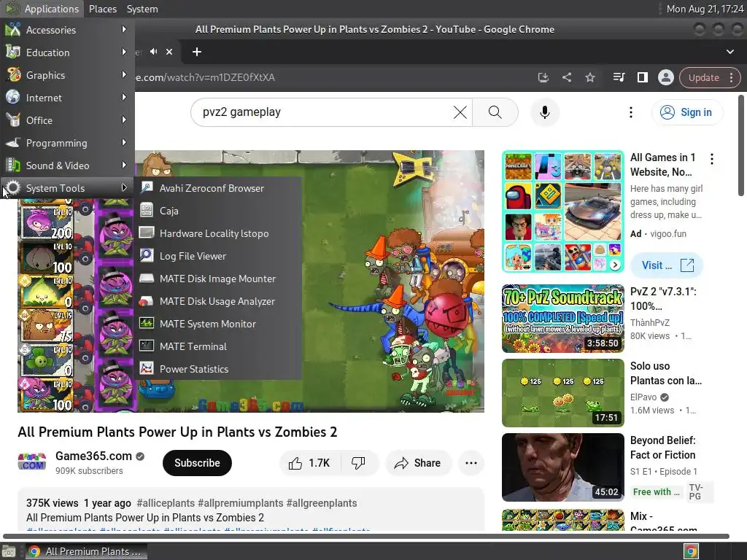Viewport: 747px width, 560px height.
Task: Click the YouTube search magnifier button
Action: [495, 112]
